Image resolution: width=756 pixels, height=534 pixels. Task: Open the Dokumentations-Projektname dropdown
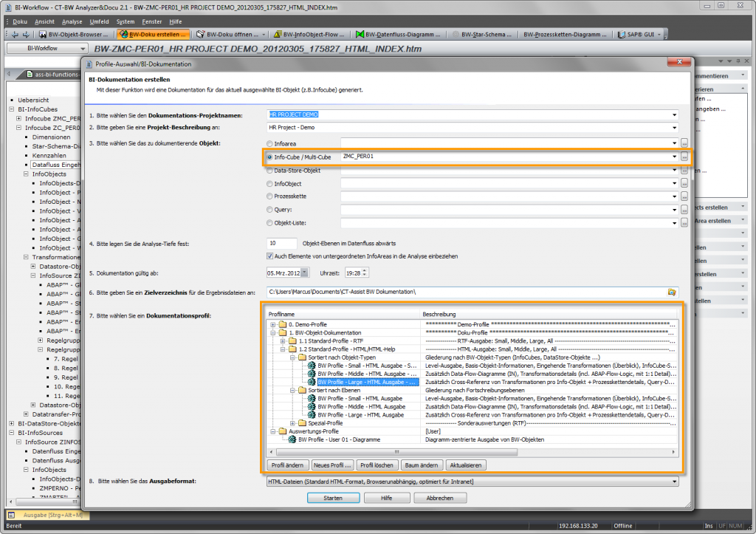coord(674,114)
